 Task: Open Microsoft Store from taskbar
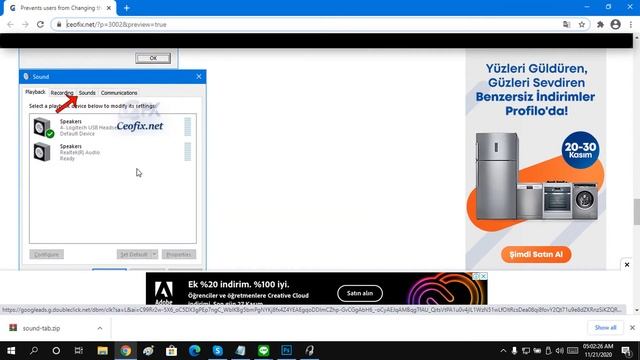point(171,351)
